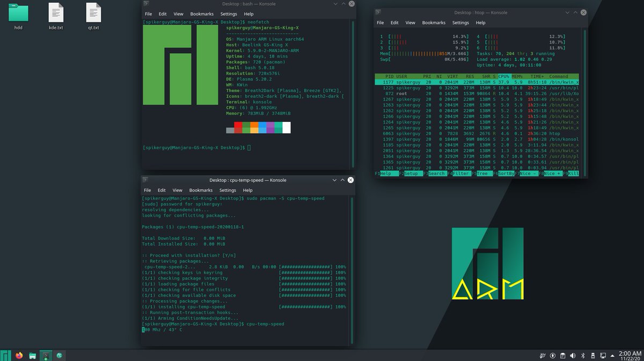Sort htop by PID column header
Image resolution: width=644 pixels, height=361 pixels.
click(x=389, y=76)
